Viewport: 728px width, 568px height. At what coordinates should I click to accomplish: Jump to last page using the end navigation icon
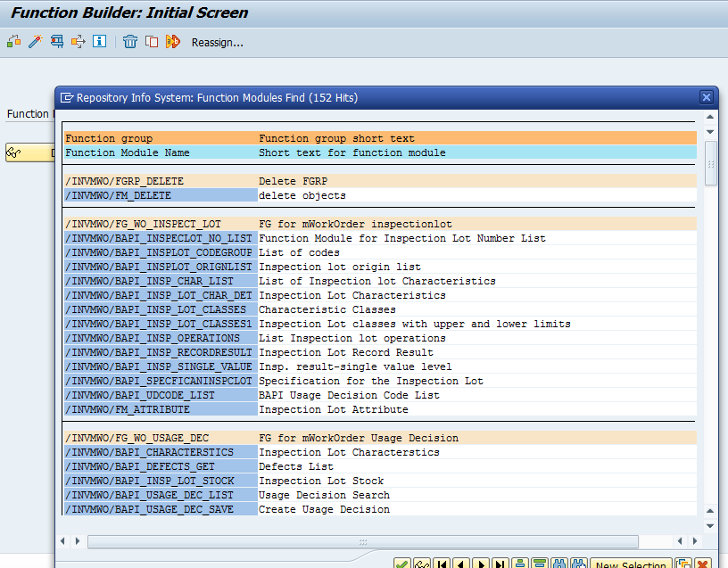[x=500, y=562]
